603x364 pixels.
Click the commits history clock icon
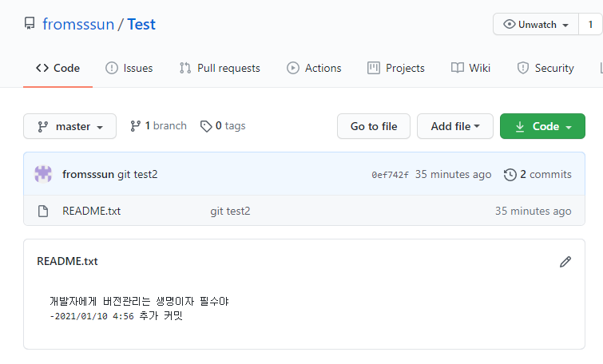coord(510,175)
